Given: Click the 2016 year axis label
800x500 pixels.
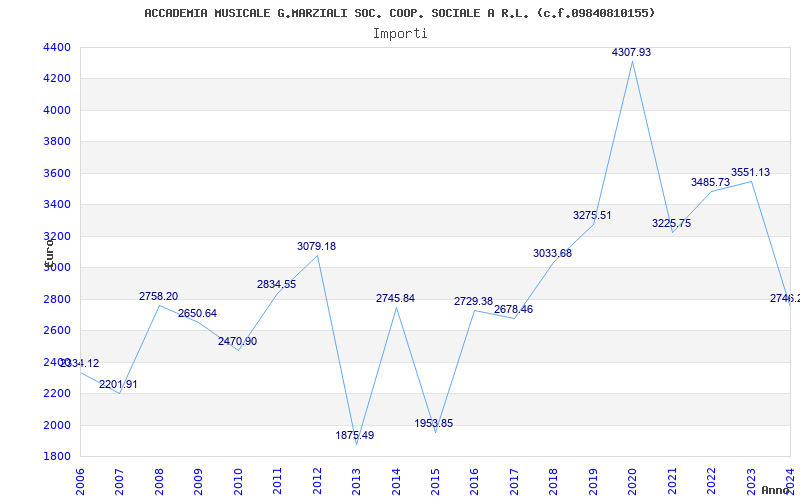Looking at the screenshot, I should tap(474, 482).
